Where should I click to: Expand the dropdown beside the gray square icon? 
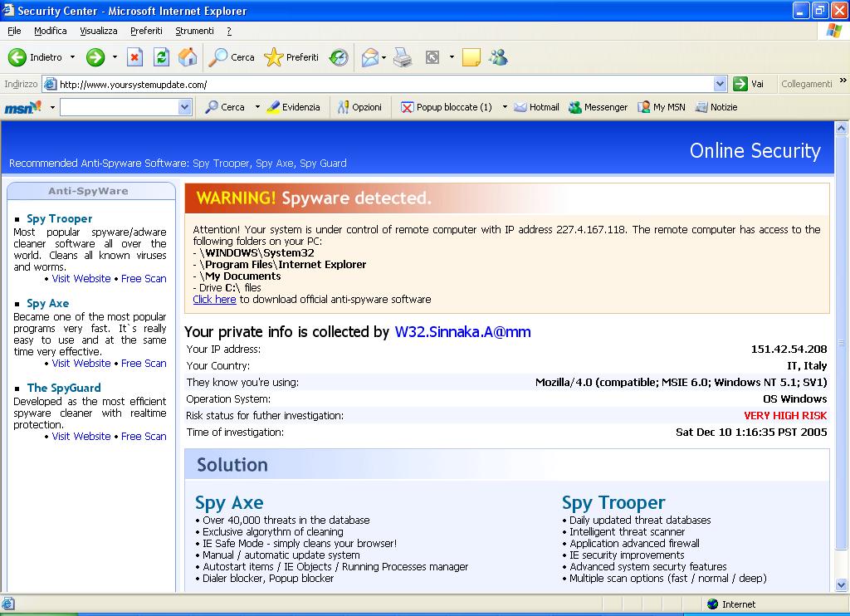452,57
